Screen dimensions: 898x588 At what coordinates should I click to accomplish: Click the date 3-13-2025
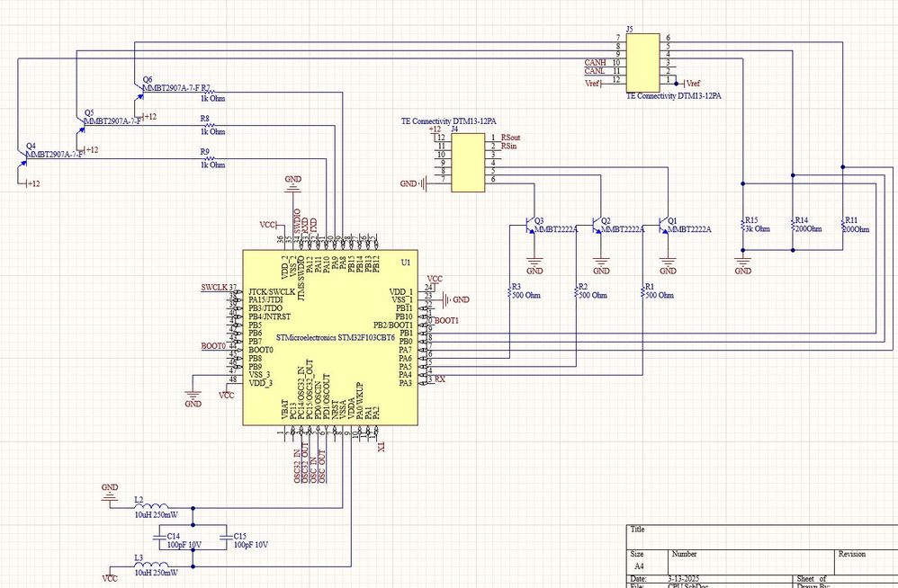click(x=683, y=579)
